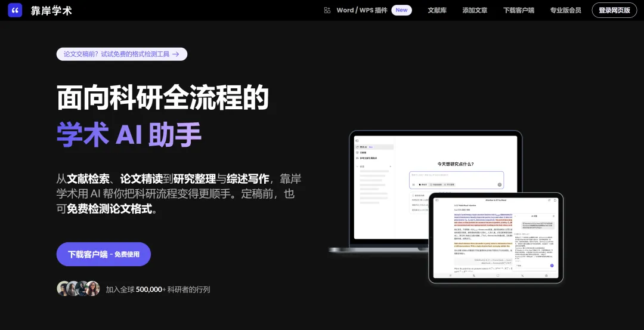Click the 加入全球 500,000+ 科研者的行列 text
The image size is (644, 330).
pos(157,289)
